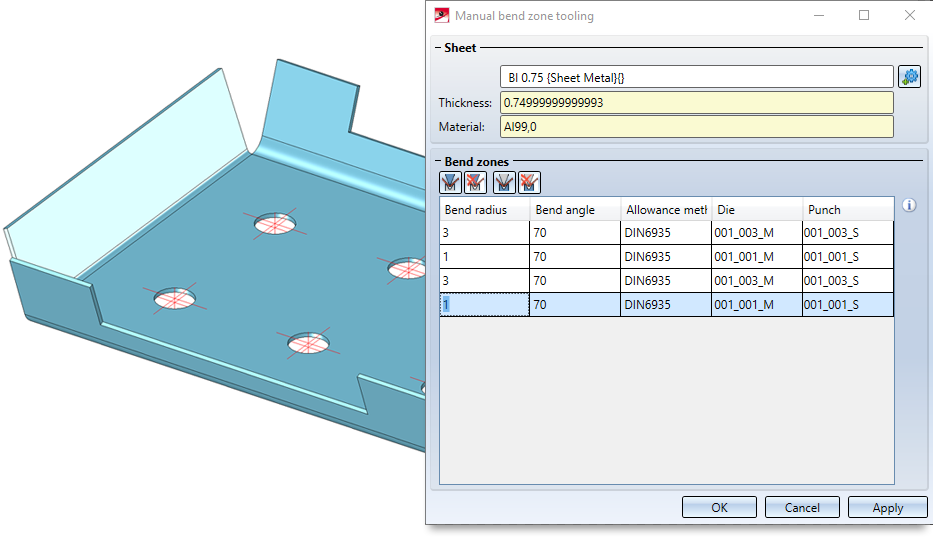Click the Punch column header
The height and width of the screenshot is (539, 933).
848,209
